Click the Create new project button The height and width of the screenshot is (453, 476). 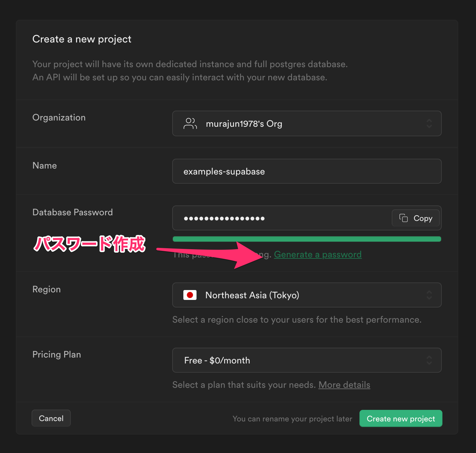401,418
